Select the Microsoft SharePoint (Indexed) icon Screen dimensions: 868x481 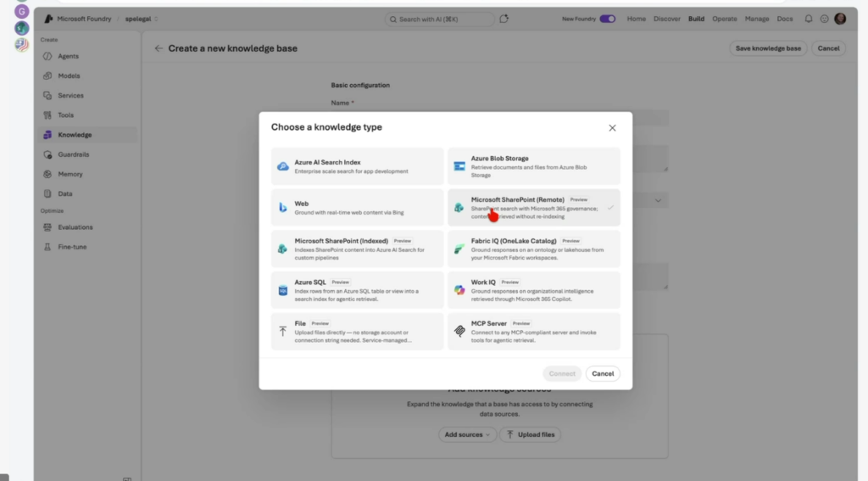pyautogui.click(x=282, y=249)
